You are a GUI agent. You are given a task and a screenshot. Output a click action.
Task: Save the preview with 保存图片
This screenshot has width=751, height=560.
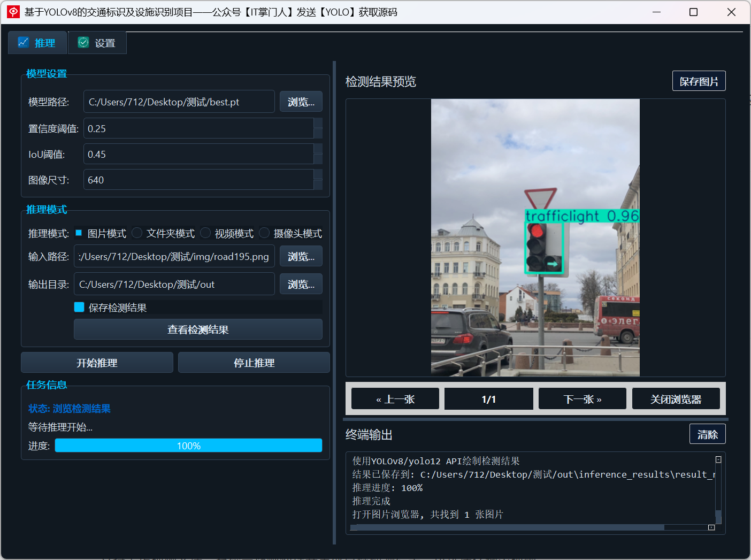pyautogui.click(x=699, y=81)
